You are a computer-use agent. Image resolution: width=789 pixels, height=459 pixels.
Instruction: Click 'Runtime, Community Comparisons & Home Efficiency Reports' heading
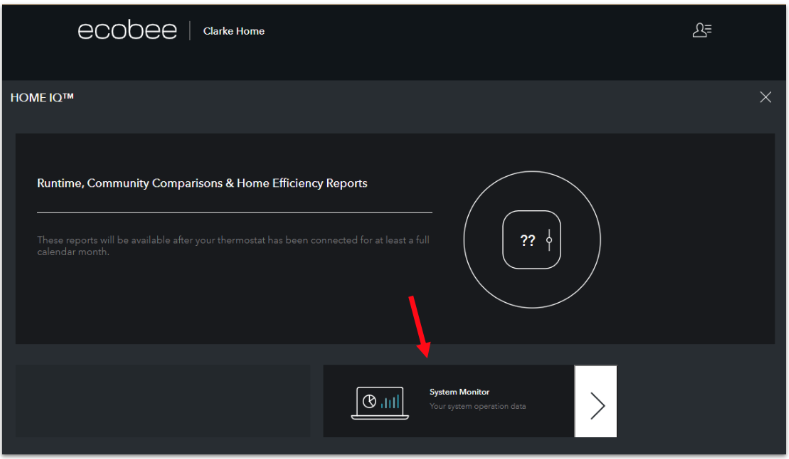point(202,183)
